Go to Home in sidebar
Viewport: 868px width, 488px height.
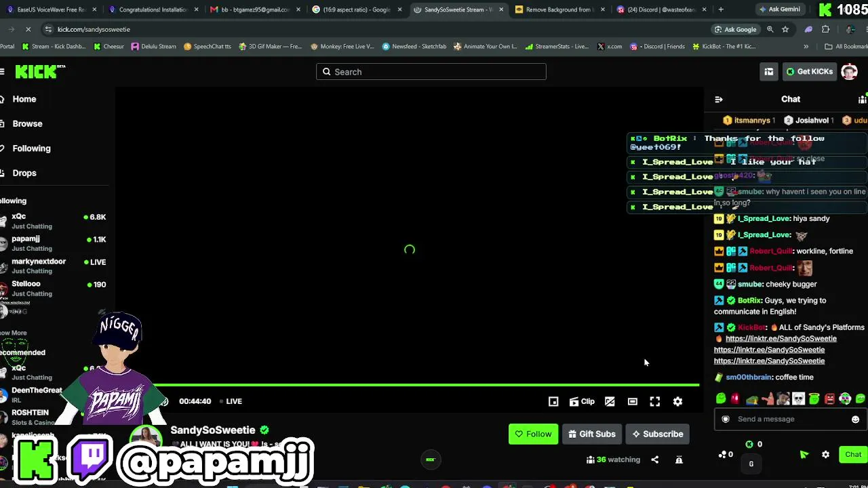[24, 99]
